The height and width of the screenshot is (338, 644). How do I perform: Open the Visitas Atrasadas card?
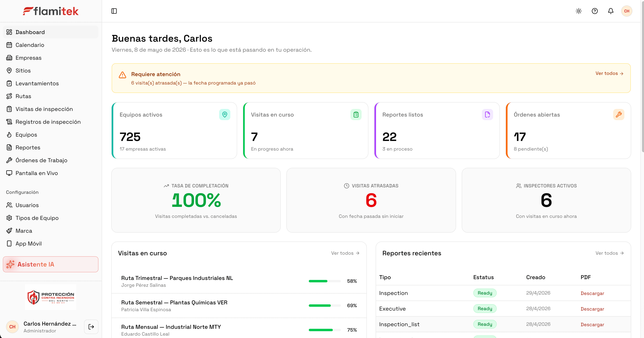click(371, 200)
